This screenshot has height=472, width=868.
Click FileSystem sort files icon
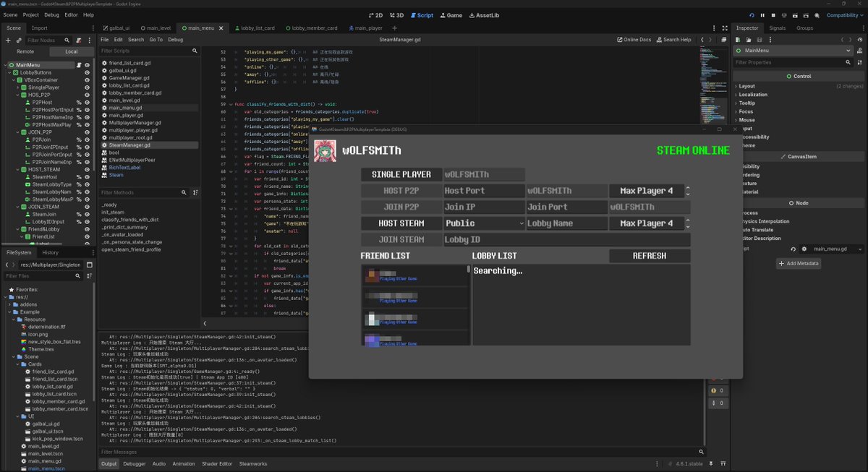pyautogui.click(x=89, y=276)
